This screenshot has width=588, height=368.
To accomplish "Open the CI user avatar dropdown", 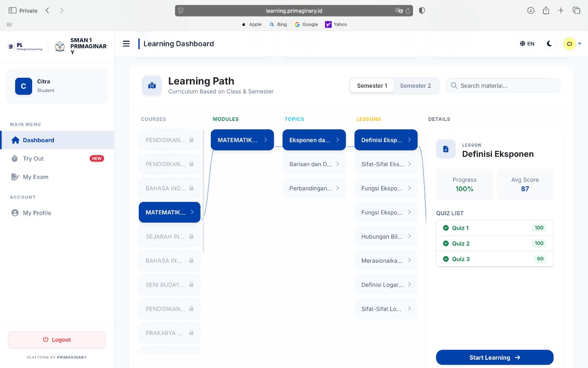I will [x=572, y=44].
